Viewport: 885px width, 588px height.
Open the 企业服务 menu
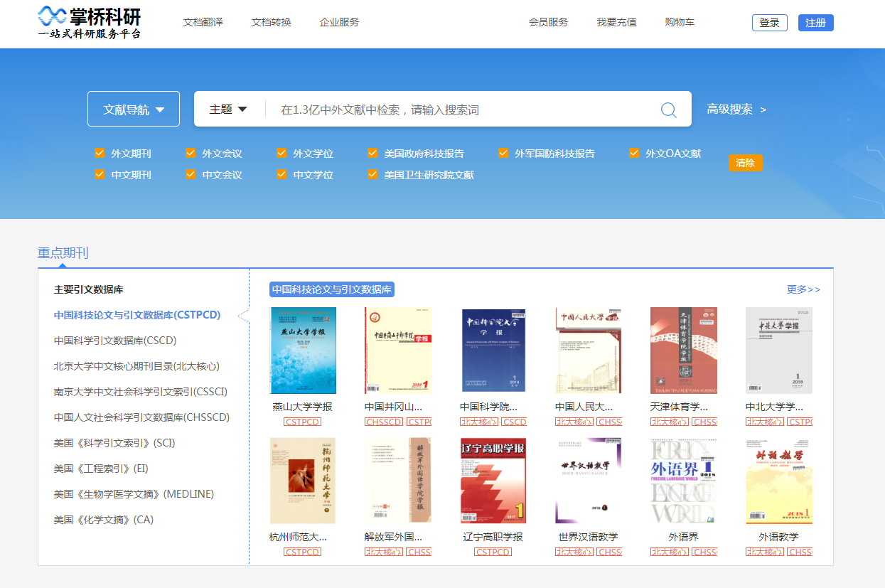click(x=339, y=22)
